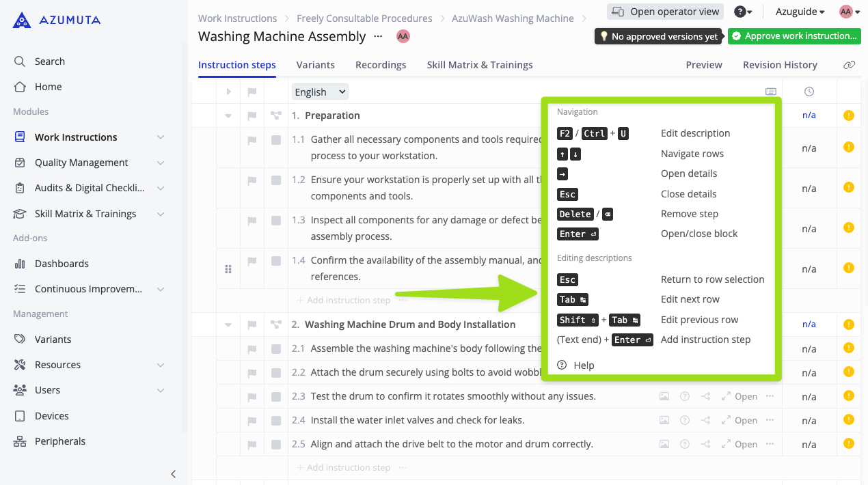Viewport: 868px width, 485px height.
Task: Click the flag icon on step 1.1
Action: [252, 140]
